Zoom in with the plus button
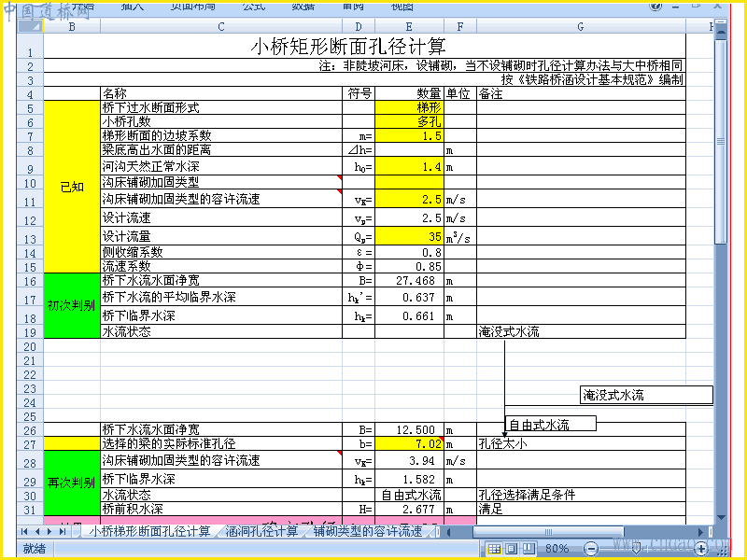The image size is (747, 560). point(701,549)
